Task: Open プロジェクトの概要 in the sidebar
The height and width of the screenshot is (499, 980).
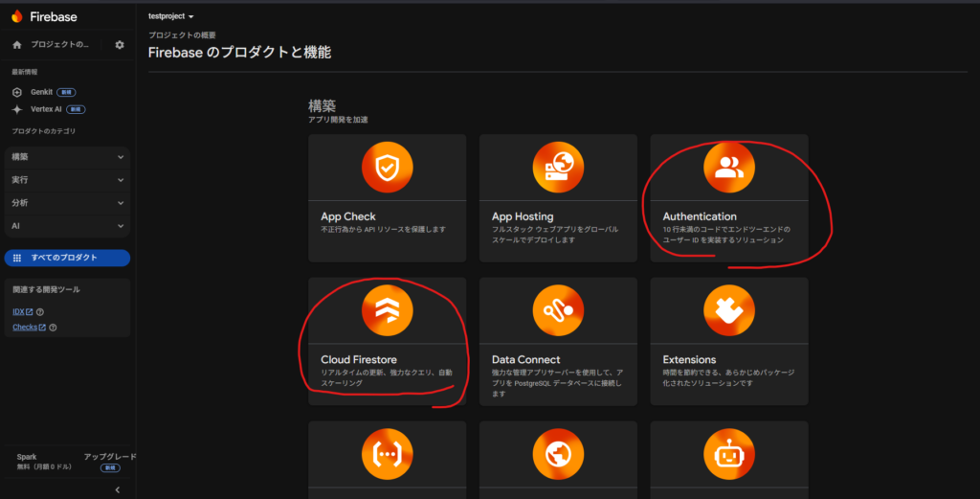Action: 60,45
